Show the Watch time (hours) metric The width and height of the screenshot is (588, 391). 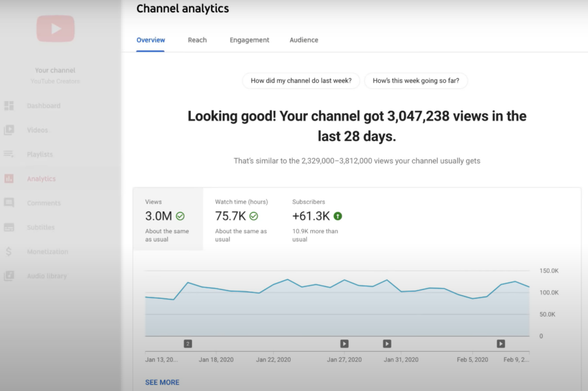tap(241, 219)
